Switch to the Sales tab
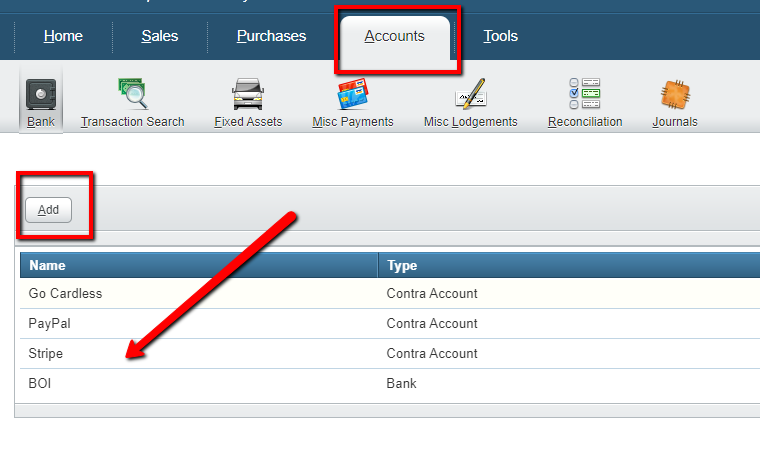 point(159,36)
